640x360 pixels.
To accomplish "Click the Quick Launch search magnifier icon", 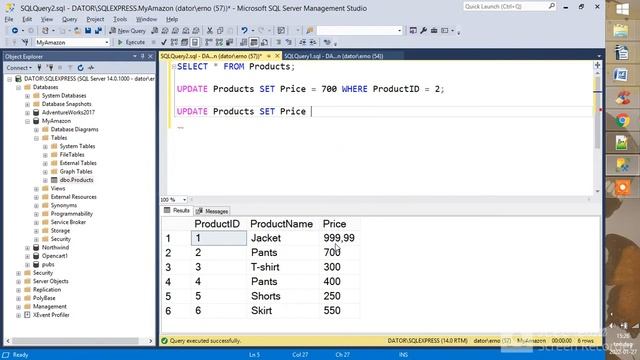I will point(551,6).
